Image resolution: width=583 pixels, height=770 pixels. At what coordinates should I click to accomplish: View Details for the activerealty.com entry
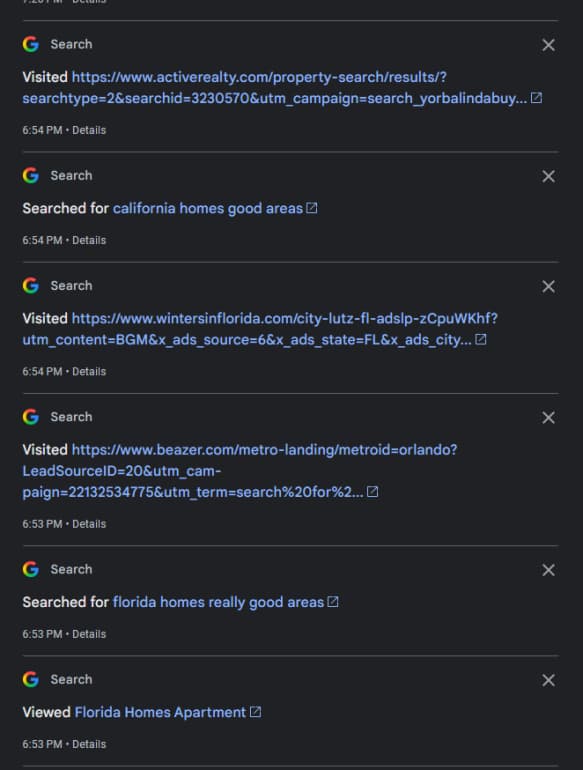(x=89, y=130)
